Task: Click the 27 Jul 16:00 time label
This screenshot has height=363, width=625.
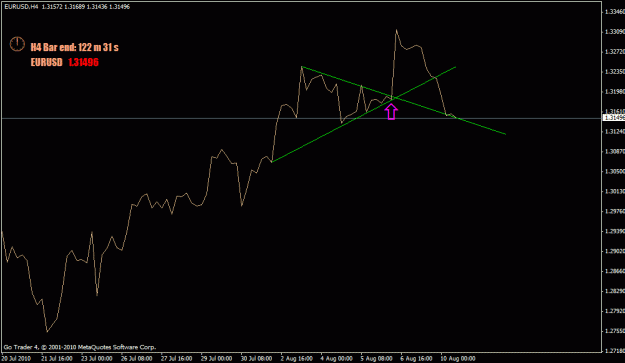Action: tap(176, 358)
